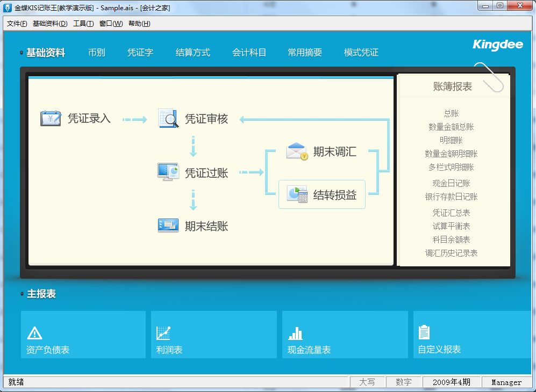Image resolution: width=536 pixels, height=392 pixels.
Task: Expand the 工具(T) menu
Action: point(83,24)
